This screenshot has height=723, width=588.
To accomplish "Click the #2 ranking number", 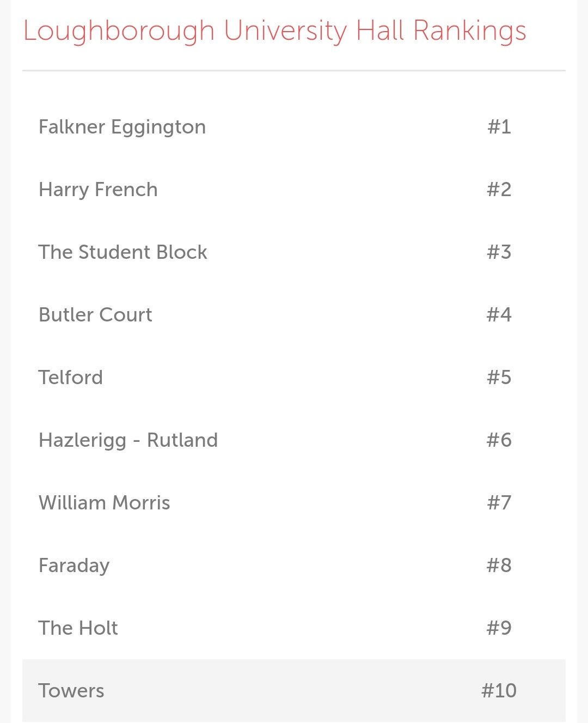I will (x=499, y=190).
